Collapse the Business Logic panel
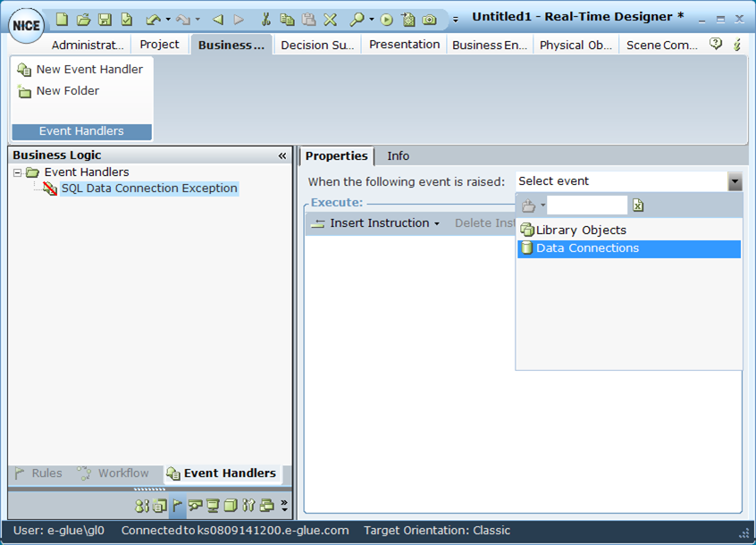 (x=282, y=155)
